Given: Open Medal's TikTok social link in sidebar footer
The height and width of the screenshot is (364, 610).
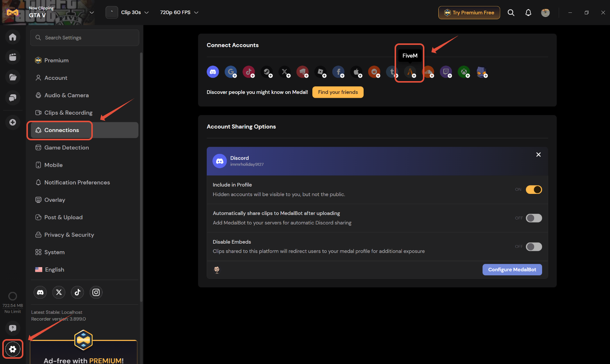Looking at the screenshot, I should pos(77,292).
